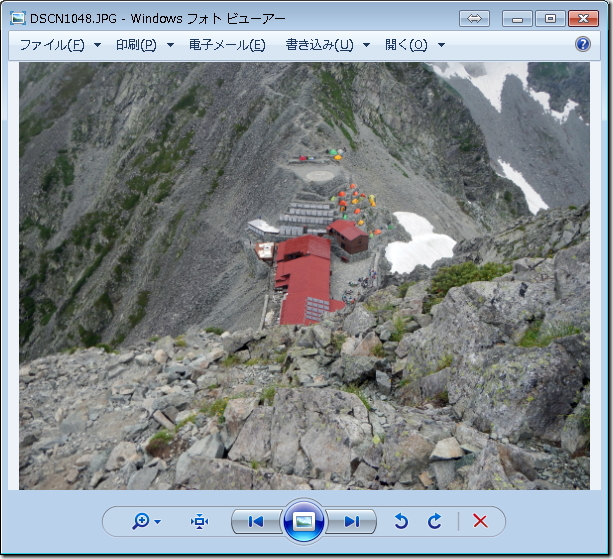Viewport: 613px width, 559px height.
Task: Maximize the photo viewer window
Action: click(549, 18)
